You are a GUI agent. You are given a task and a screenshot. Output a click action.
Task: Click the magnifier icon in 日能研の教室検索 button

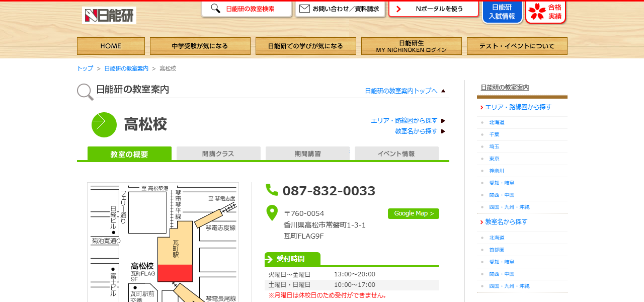215,9
